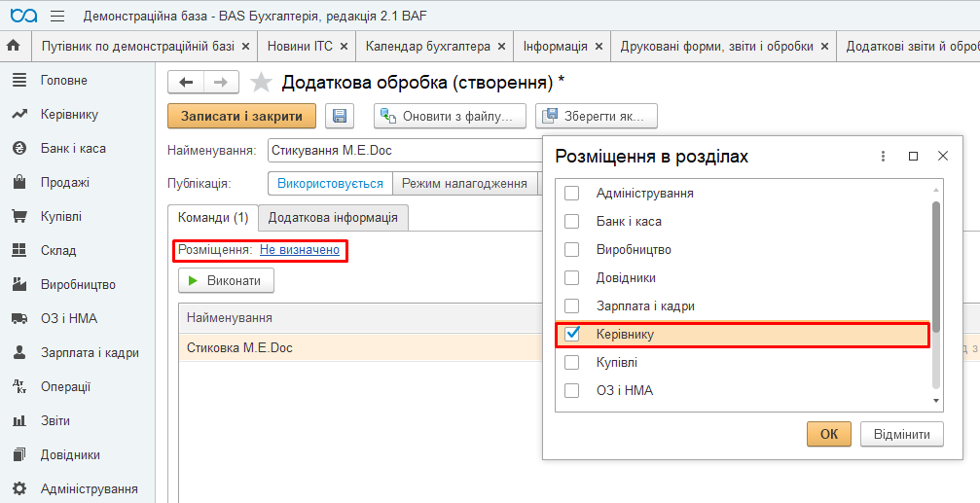Screen dimensions: 980x503
Task: Open Склад section in sidebar
Action: pyautogui.click(x=58, y=250)
